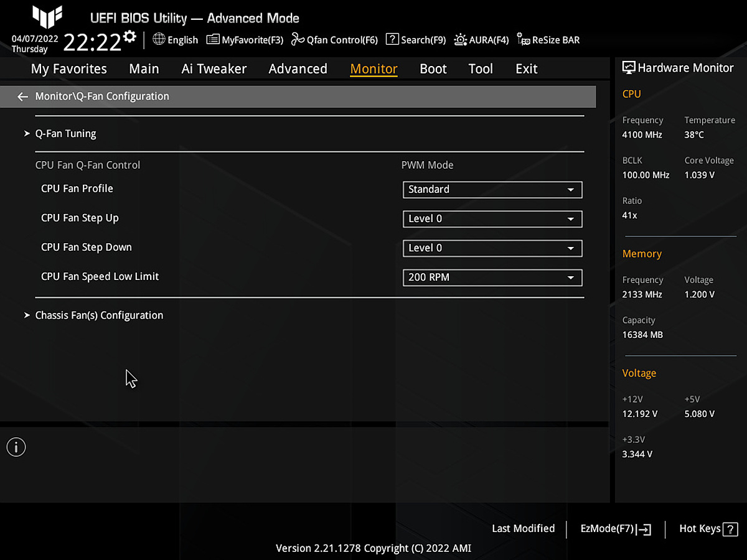Click the 4100 MHz CPU frequency value
The width and height of the screenshot is (747, 560).
coord(642,135)
